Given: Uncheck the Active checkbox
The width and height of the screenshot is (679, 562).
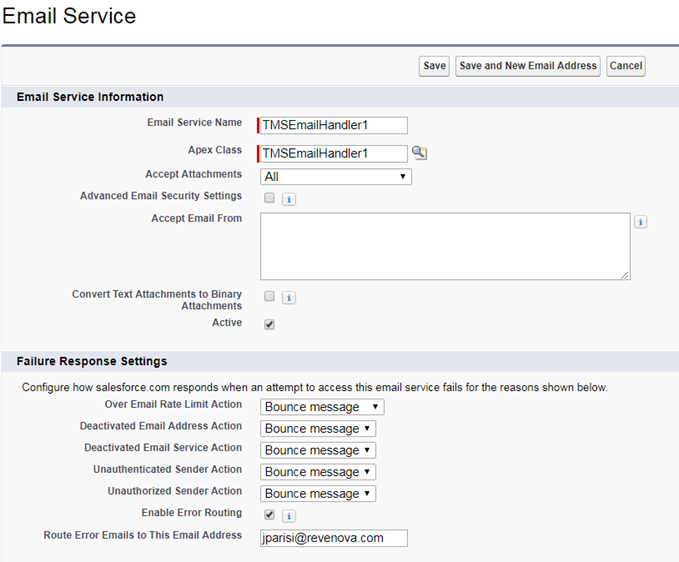Looking at the screenshot, I should (x=269, y=324).
